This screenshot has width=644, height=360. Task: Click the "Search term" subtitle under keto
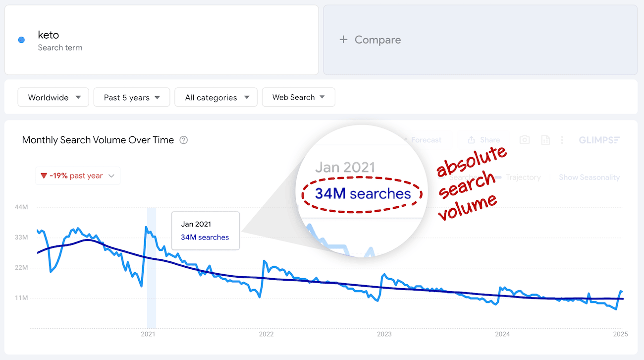click(x=60, y=48)
